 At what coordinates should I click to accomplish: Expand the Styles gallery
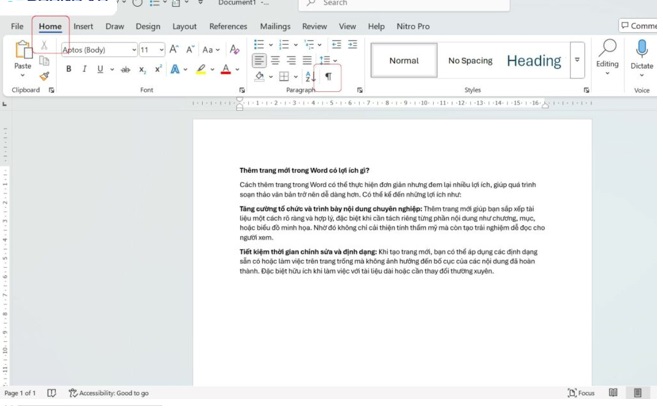tap(577, 60)
